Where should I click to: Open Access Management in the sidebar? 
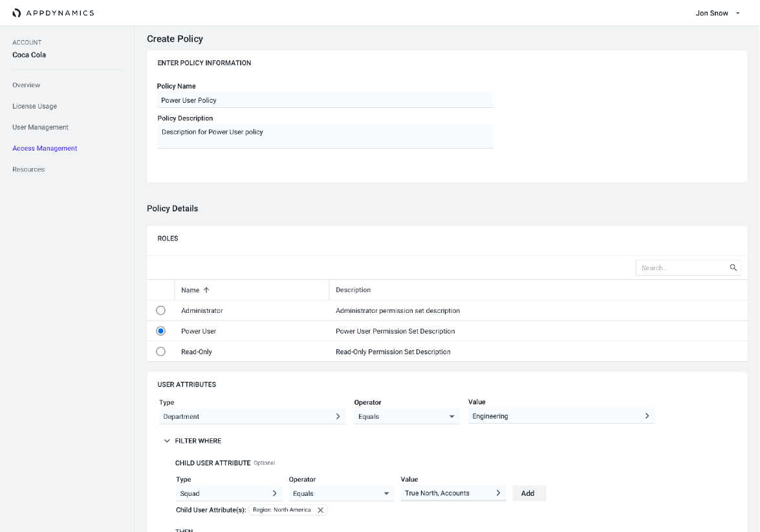click(45, 148)
